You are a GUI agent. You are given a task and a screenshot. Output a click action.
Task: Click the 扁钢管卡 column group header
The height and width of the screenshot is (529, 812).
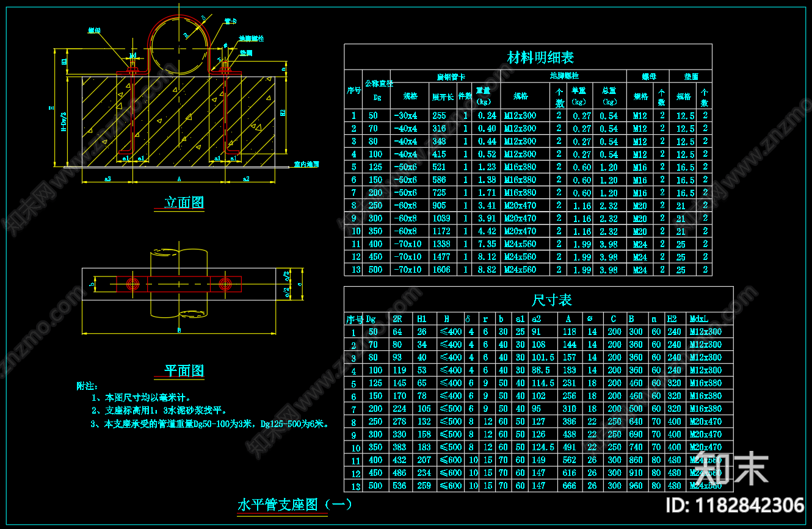(451, 76)
